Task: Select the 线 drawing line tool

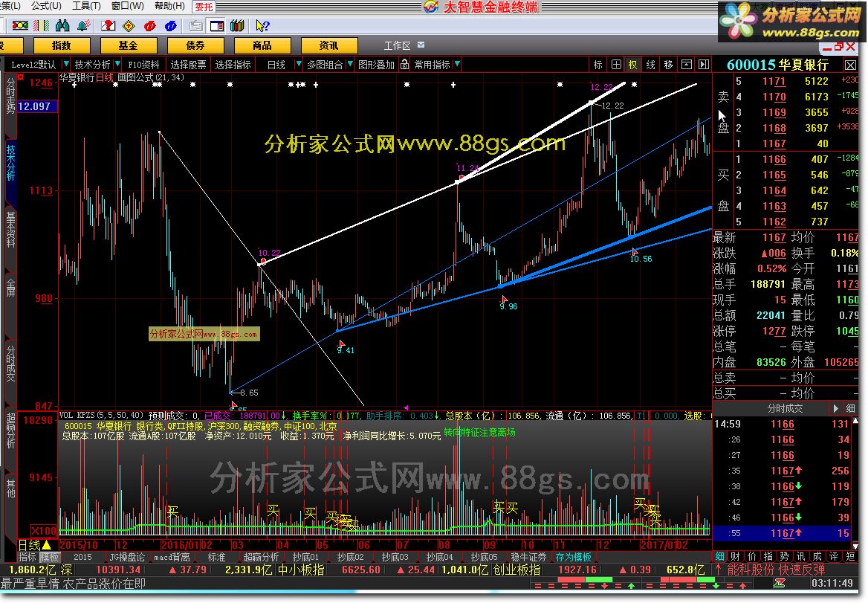Action: pyautogui.click(x=651, y=65)
